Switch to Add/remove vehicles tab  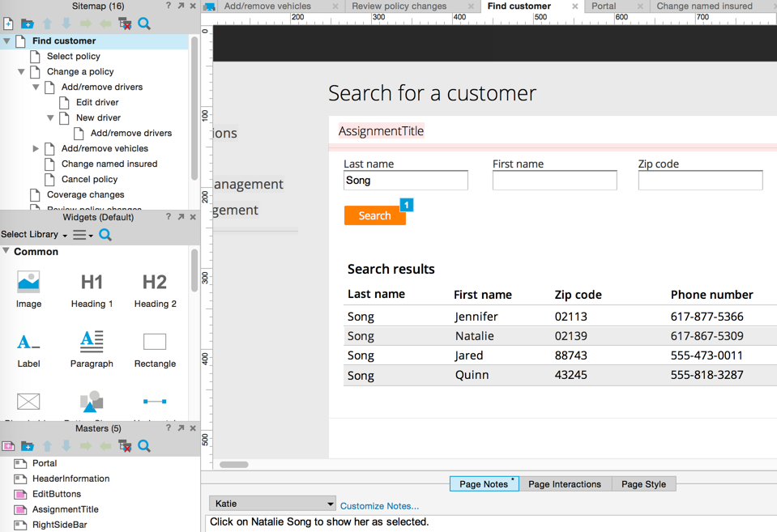coord(267,6)
